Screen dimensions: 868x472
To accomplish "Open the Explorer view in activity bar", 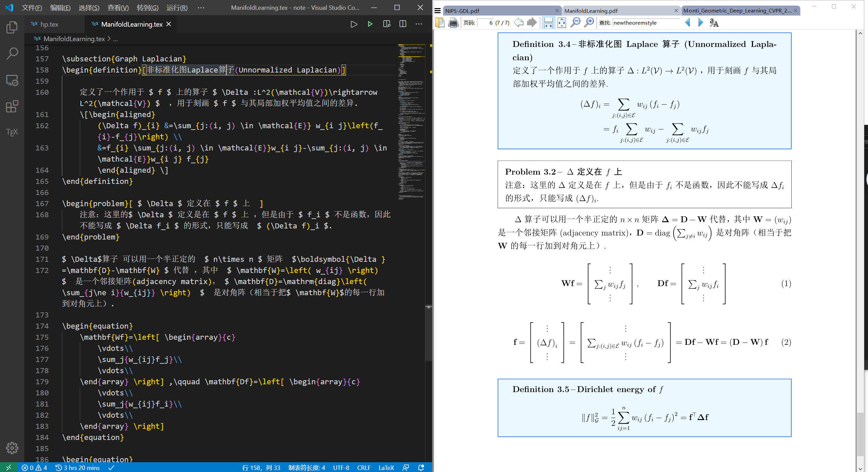I will pyautogui.click(x=12, y=27).
